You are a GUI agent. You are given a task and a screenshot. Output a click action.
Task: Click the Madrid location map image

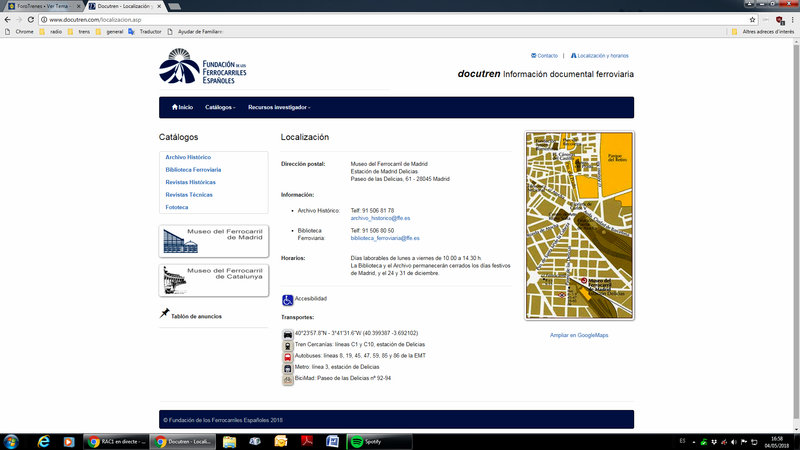579,226
